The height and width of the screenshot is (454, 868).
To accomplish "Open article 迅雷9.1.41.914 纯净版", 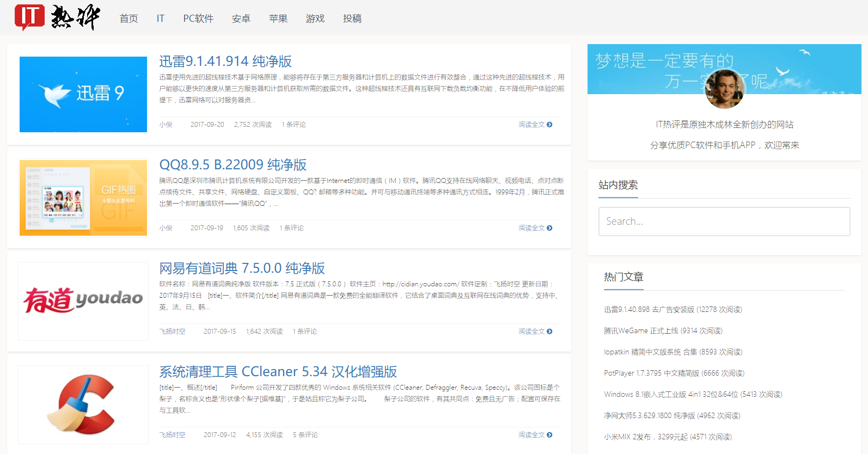I will click(x=225, y=61).
